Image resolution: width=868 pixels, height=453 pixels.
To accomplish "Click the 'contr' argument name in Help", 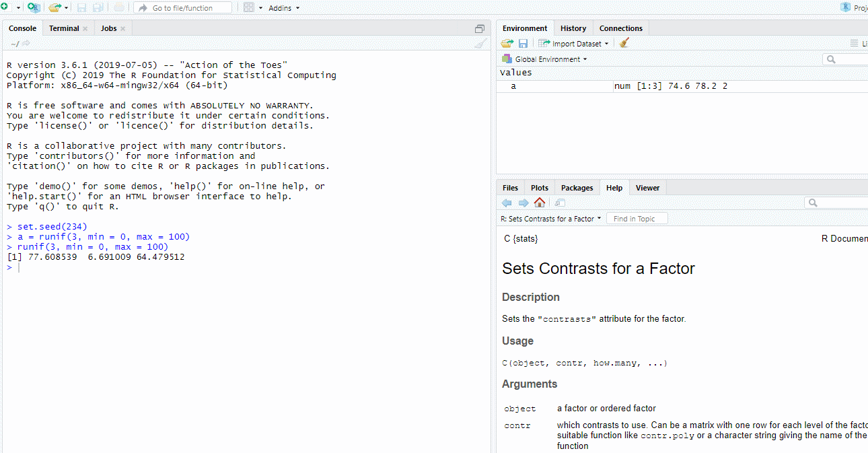I will pyautogui.click(x=517, y=425).
